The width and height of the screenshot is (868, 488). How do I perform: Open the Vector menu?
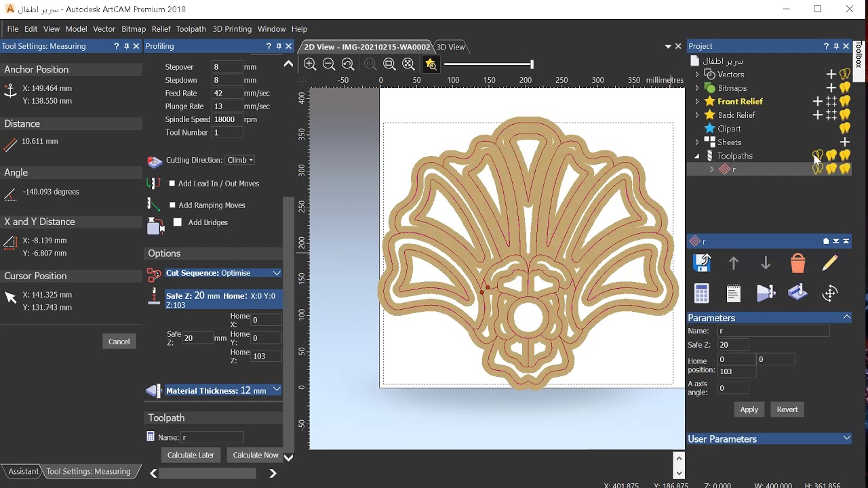[104, 29]
